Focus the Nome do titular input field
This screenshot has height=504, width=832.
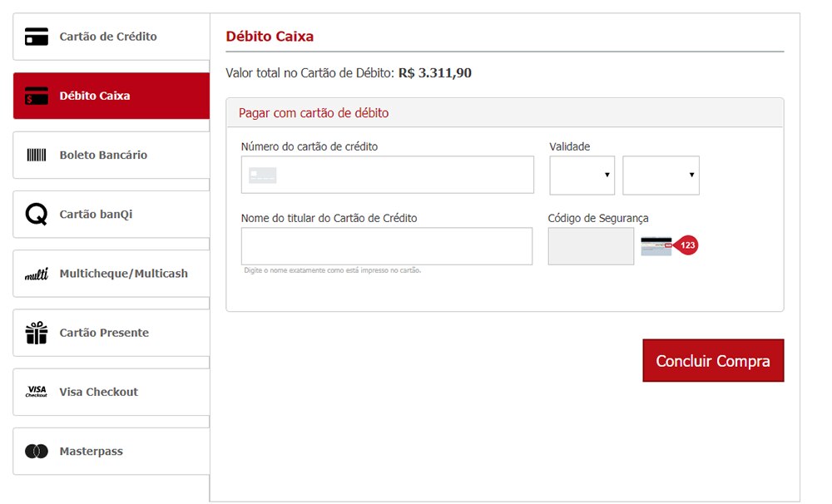(387, 246)
